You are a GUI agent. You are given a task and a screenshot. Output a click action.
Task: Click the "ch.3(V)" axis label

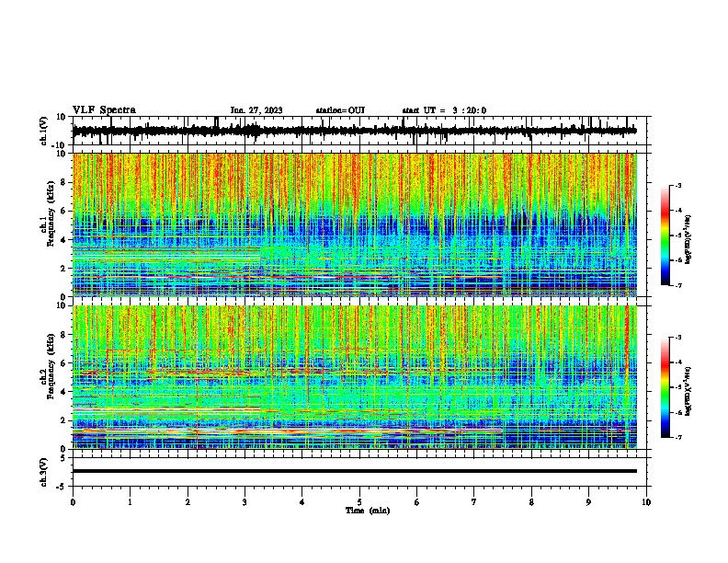coord(43,472)
